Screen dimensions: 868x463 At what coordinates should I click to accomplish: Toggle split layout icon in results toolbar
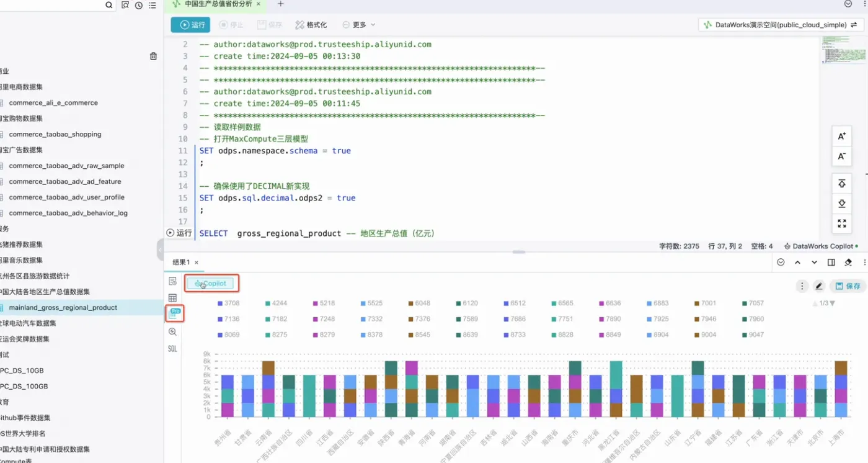(x=831, y=263)
